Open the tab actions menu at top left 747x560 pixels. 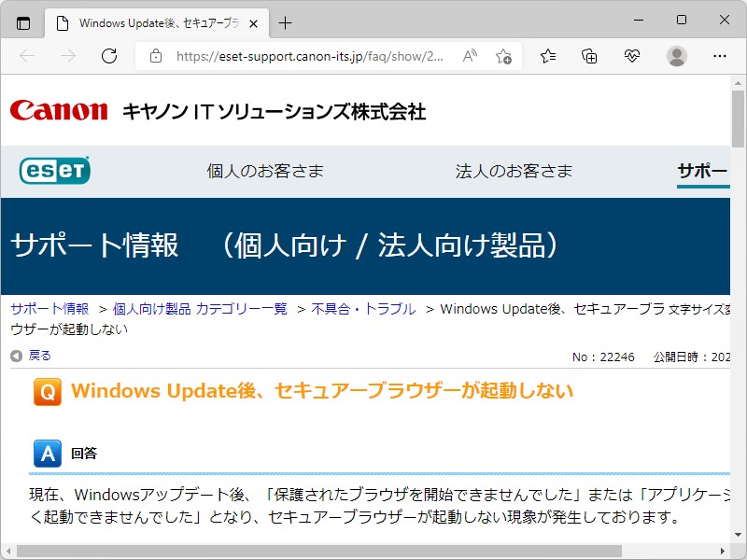tap(22, 22)
